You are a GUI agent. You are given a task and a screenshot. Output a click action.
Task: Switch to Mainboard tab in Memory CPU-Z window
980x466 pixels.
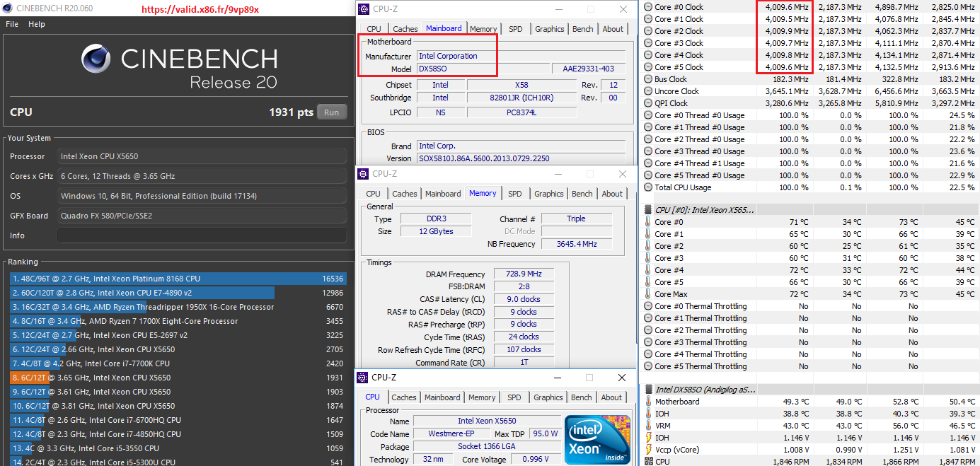coord(443,194)
